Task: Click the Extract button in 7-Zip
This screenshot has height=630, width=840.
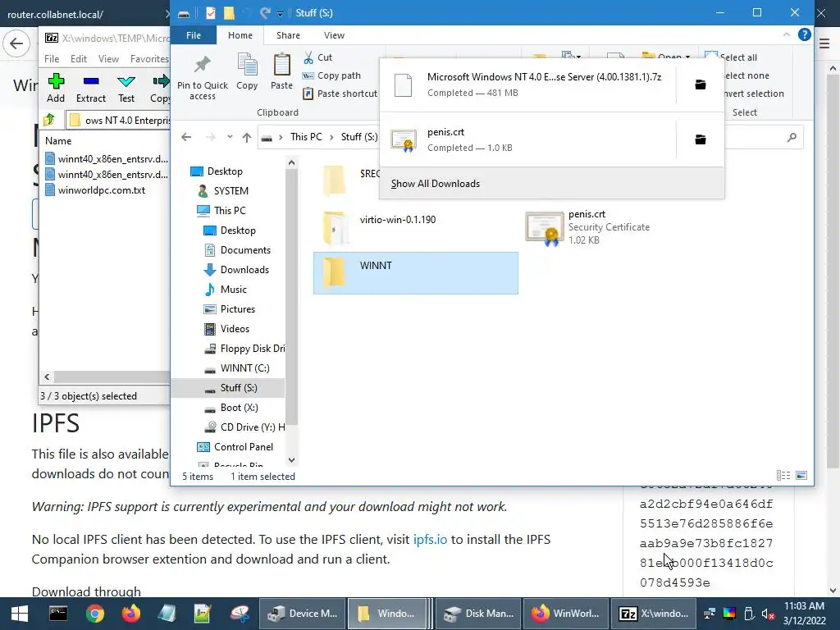Action: point(91,89)
